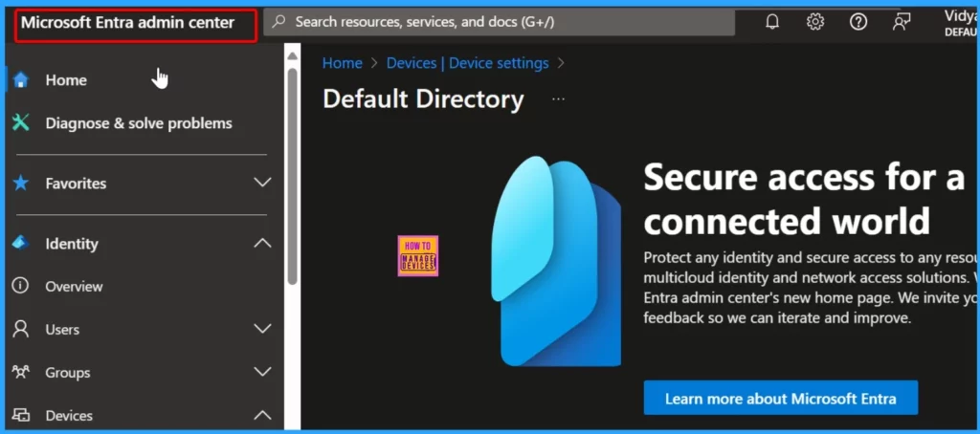Open the help question mark icon
The height and width of the screenshot is (434, 980).
pyautogui.click(x=858, y=22)
